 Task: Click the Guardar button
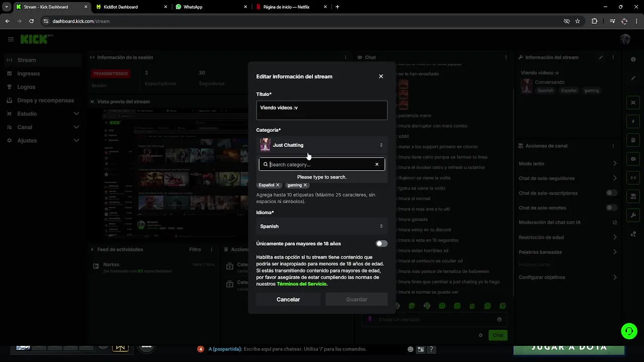coord(357,300)
